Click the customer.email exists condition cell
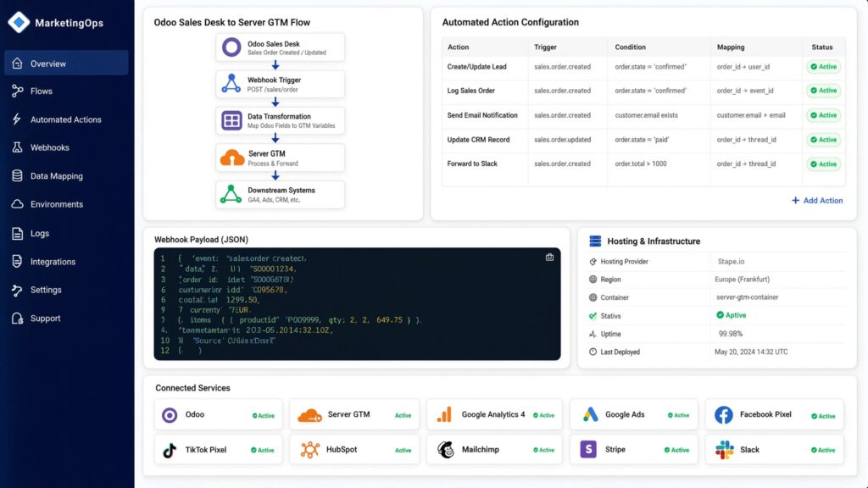The image size is (868, 488). (x=646, y=115)
